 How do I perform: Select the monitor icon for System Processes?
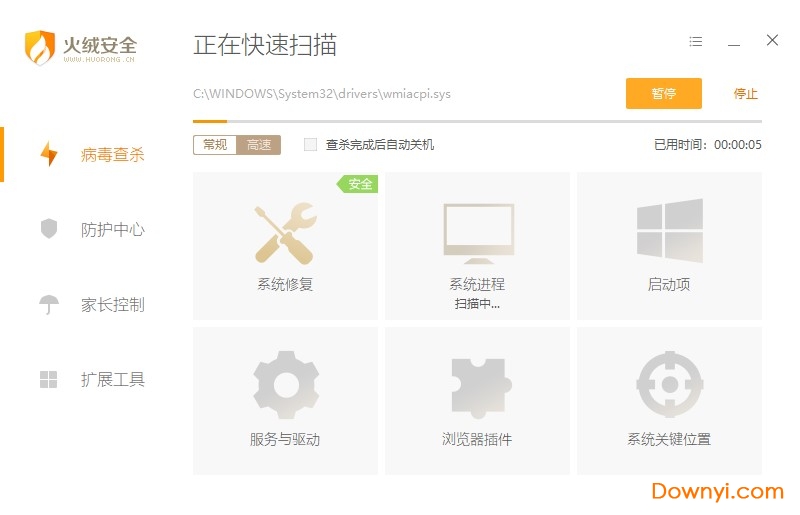coord(478,232)
